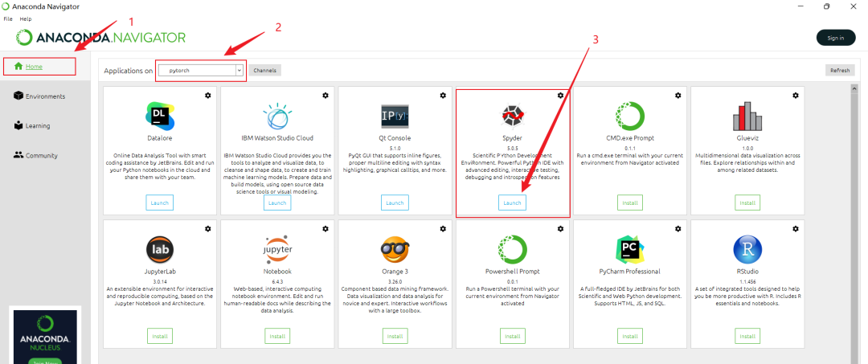Image resolution: width=868 pixels, height=364 pixels.
Task: Open the pytorch environment dropdown
Action: (x=200, y=70)
